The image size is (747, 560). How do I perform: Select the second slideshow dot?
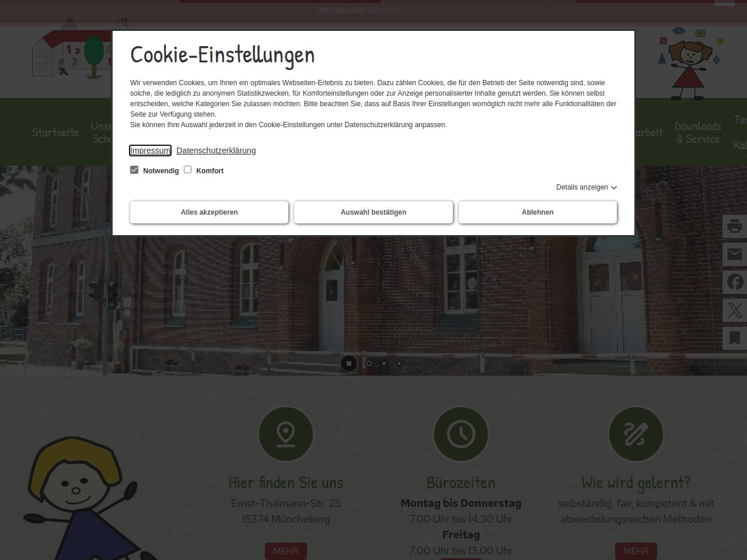point(369,363)
